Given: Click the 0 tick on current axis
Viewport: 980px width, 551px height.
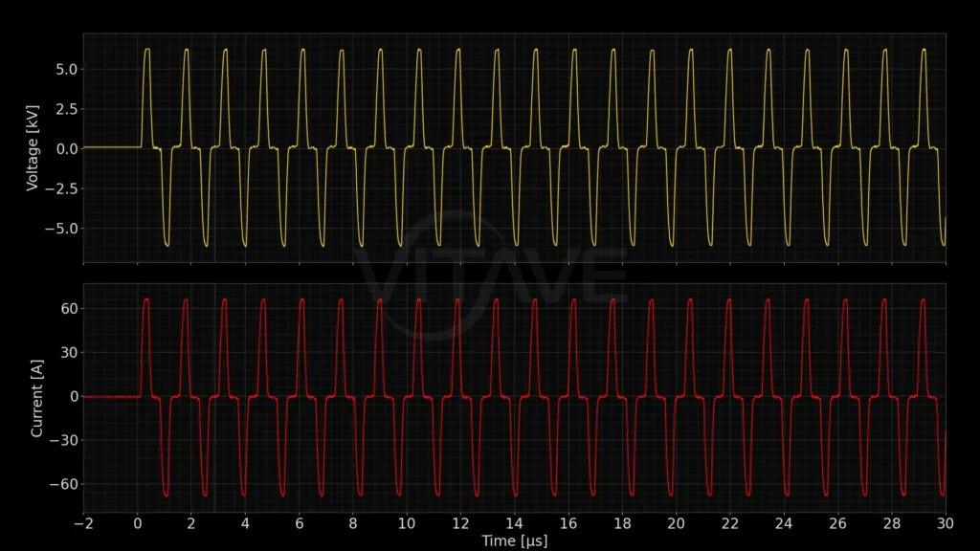Looking at the screenshot, I should tap(75, 397).
